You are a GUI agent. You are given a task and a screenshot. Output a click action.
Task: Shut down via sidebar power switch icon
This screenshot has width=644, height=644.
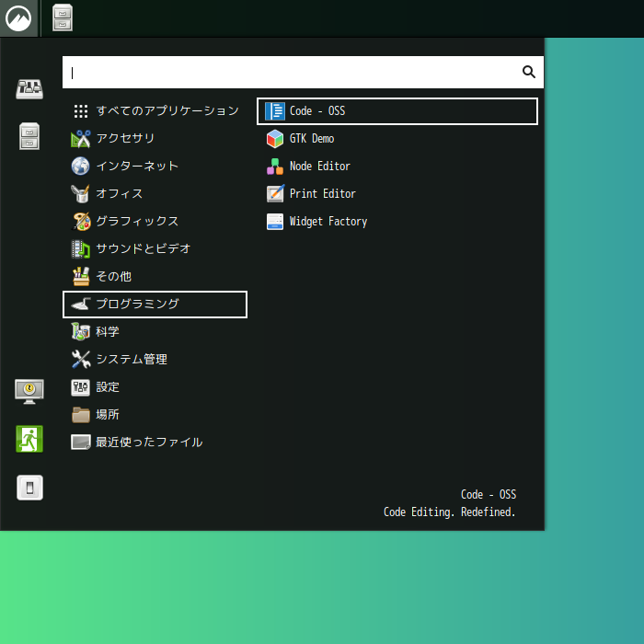point(29,488)
